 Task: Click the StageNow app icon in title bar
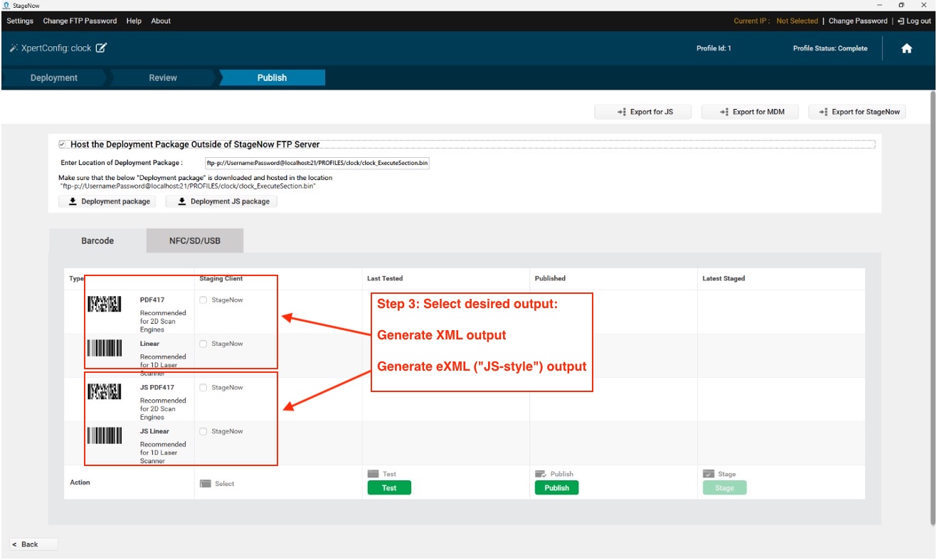pyautogui.click(x=6, y=5)
